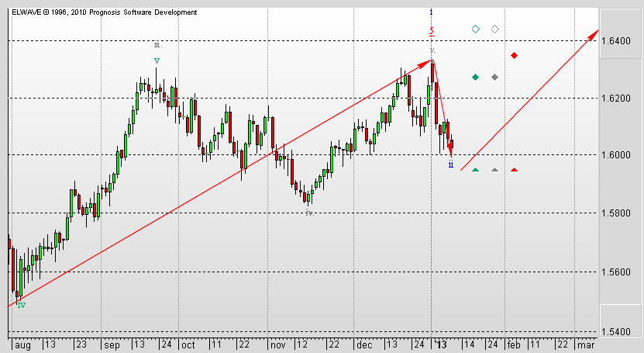This screenshot has width=644, height=353.
Task: Select the solid gray diamond marker
Action: pyautogui.click(x=494, y=77)
